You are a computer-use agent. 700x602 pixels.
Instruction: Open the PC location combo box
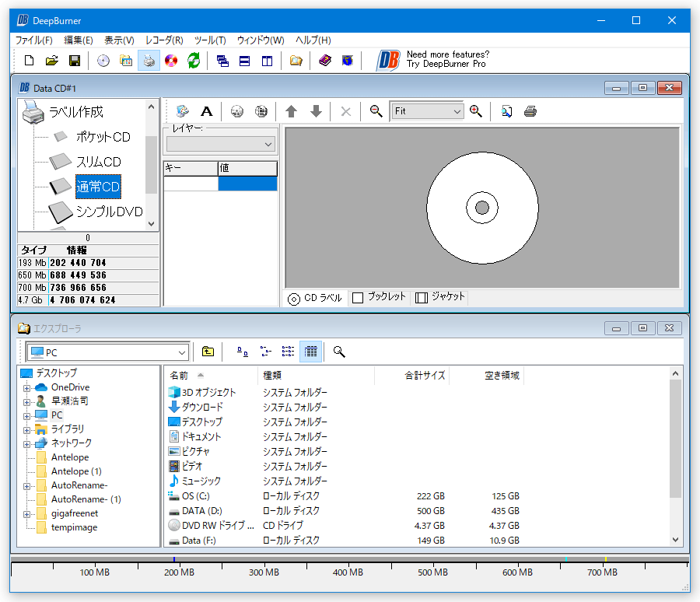(107, 352)
